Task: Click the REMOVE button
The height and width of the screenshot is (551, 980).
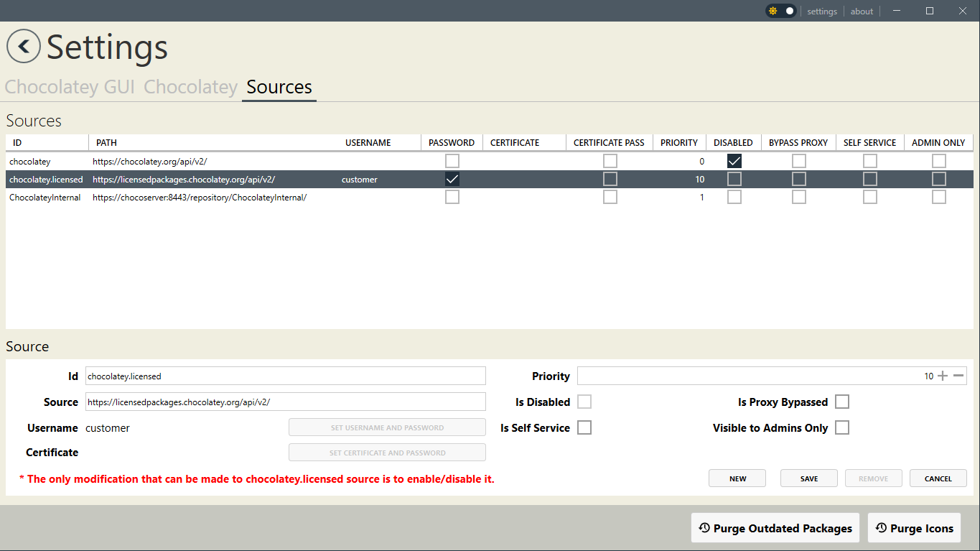Action: click(874, 478)
